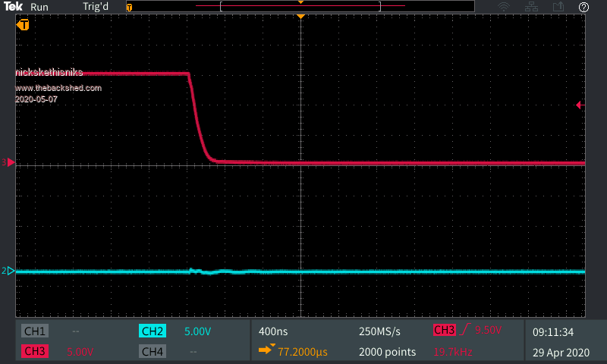Viewport: 607px width, 364px height.
Task: Open the 2000 points record length setting
Action: tap(387, 352)
